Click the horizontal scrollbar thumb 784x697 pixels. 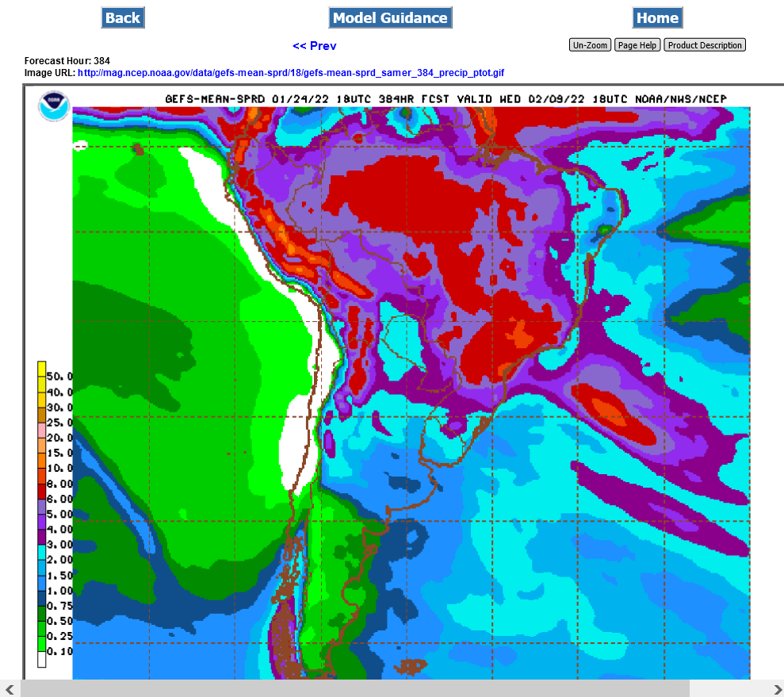click(354, 690)
